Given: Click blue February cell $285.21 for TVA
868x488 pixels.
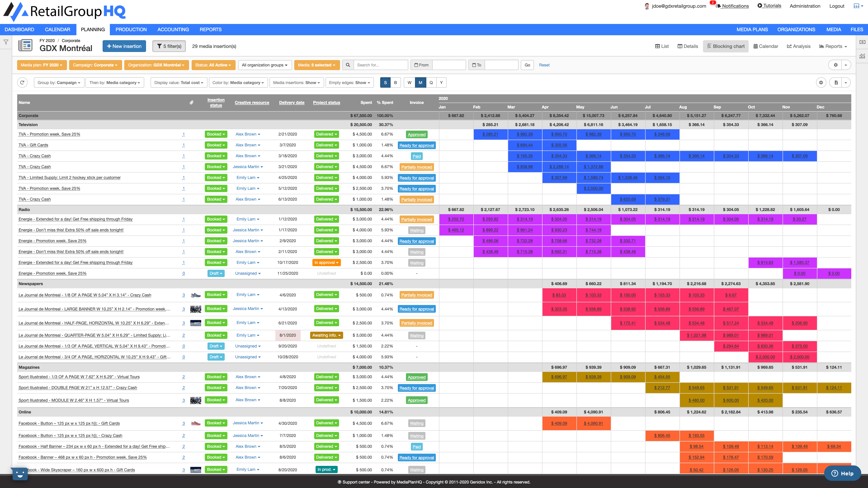Looking at the screenshot, I should (x=490, y=134).
